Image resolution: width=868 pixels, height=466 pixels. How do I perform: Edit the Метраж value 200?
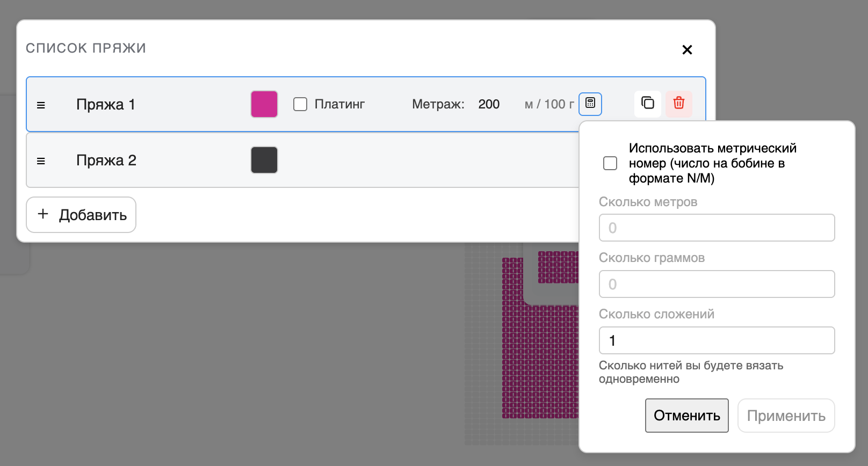pyautogui.click(x=489, y=104)
